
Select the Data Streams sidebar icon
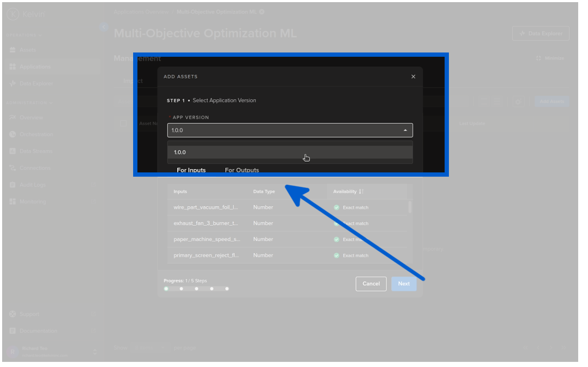pos(12,151)
